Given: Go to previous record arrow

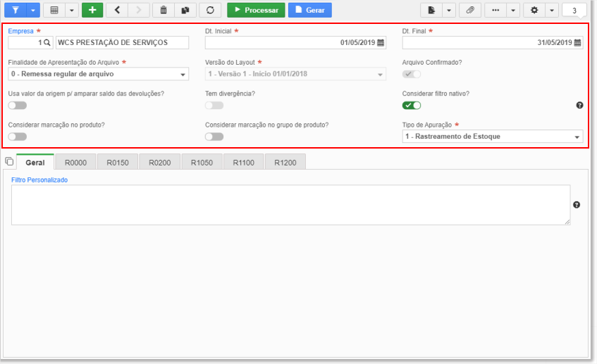Looking at the screenshot, I should (x=117, y=11).
